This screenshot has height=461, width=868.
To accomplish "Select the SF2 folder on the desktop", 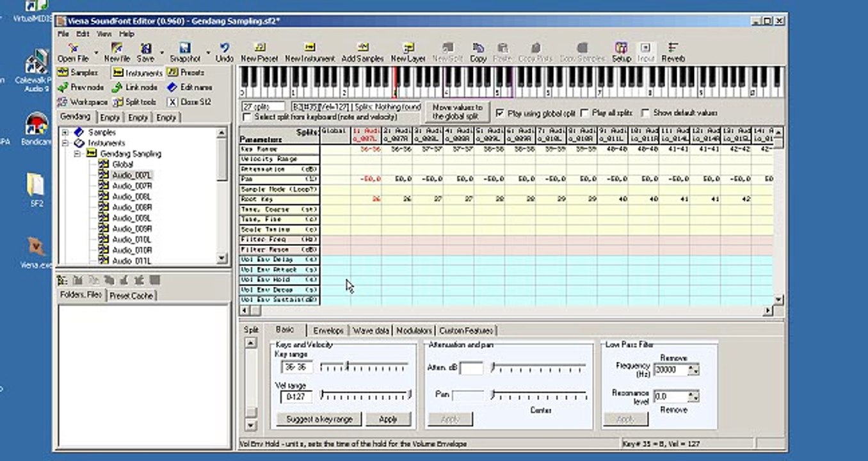I will 36,190.
